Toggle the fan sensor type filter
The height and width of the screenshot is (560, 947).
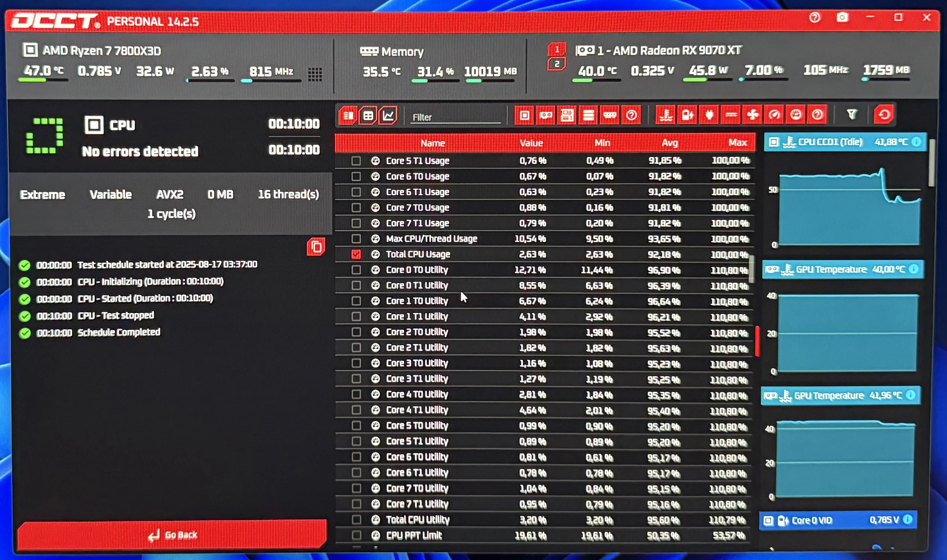click(753, 115)
